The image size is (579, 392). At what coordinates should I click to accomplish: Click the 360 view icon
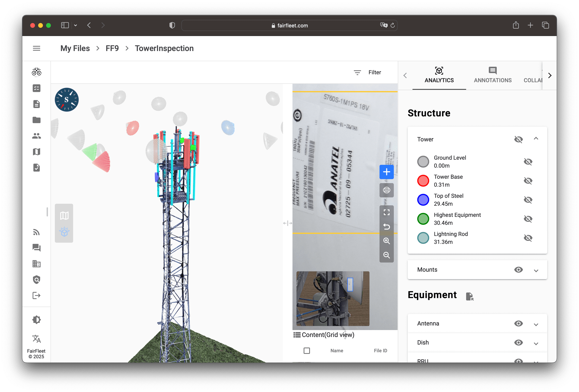(x=386, y=190)
